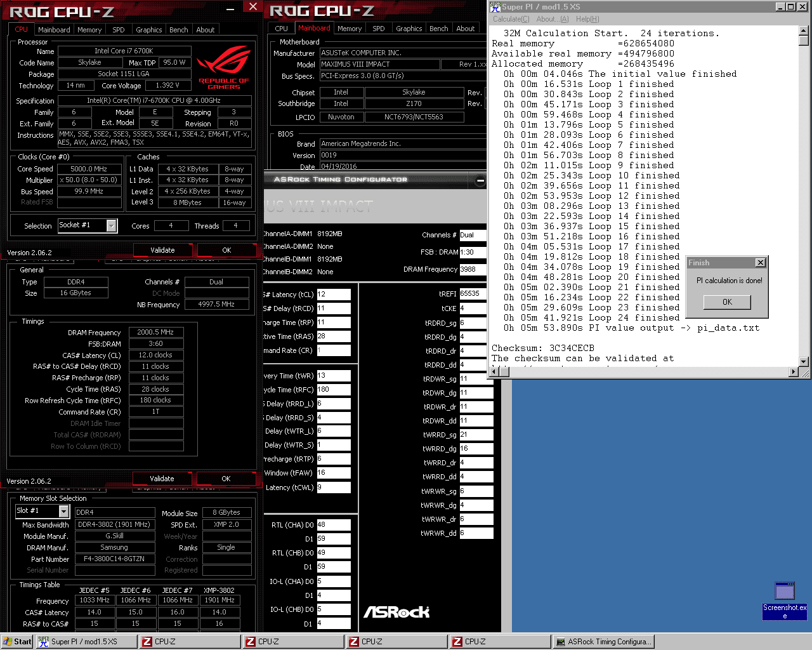Click the Checksum: 3C34CECB line
The height and width of the screenshot is (650, 812).
click(x=543, y=348)
